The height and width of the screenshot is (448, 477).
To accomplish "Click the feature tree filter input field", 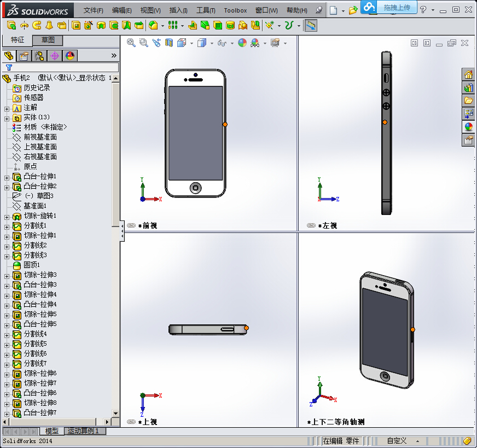I will click(60, 67).
